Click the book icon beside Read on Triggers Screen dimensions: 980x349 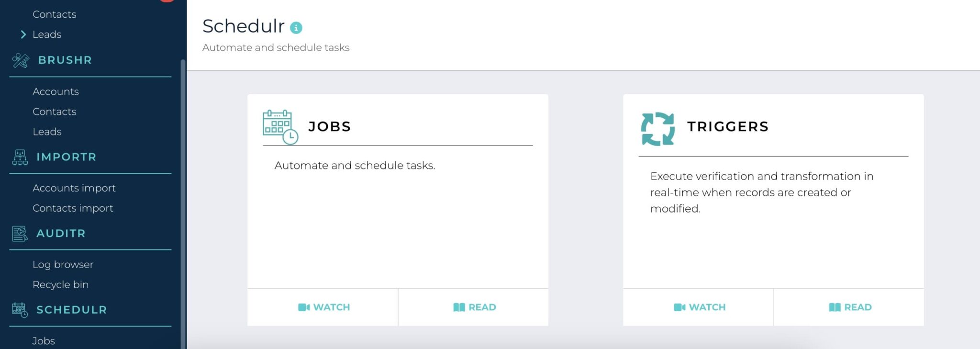click(x=835, y=307)
